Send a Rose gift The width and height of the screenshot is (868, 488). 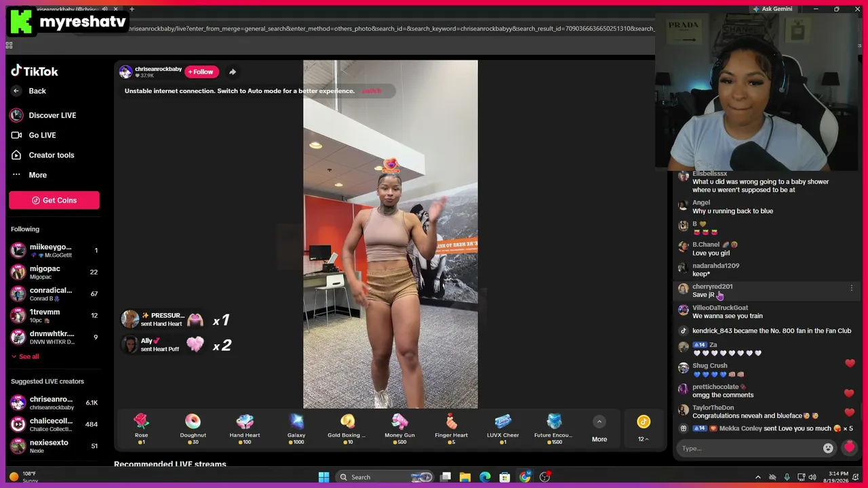(141, 429)
